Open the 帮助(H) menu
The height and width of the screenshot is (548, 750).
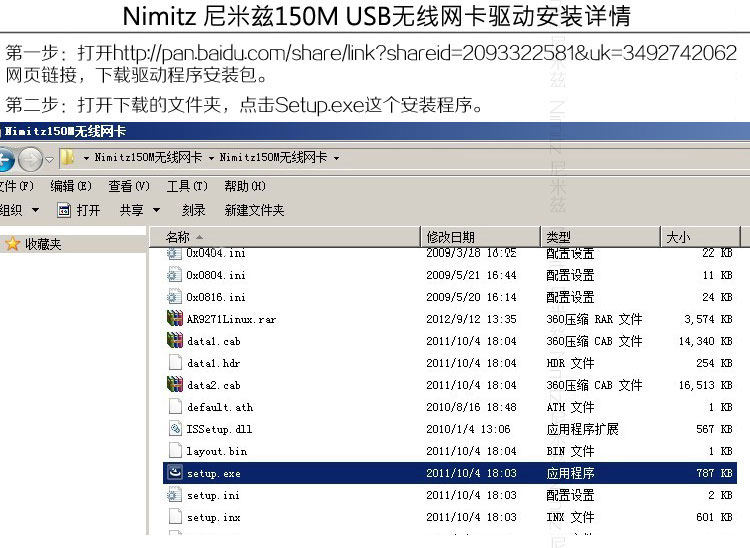[245, 186]
